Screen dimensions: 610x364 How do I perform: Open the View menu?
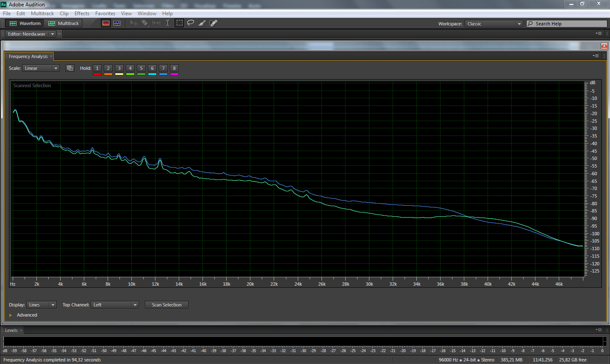coord(126,14)
